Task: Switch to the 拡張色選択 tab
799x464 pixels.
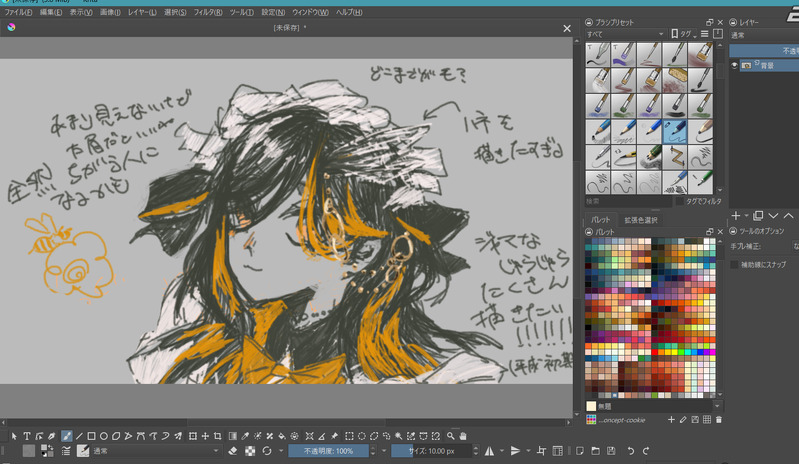Action: (641, 220)
